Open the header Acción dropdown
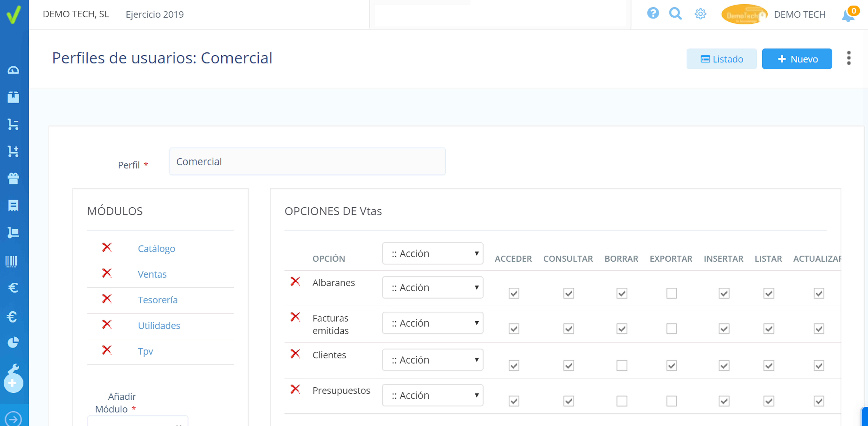The image size is (868, 426). click(433, 253)
